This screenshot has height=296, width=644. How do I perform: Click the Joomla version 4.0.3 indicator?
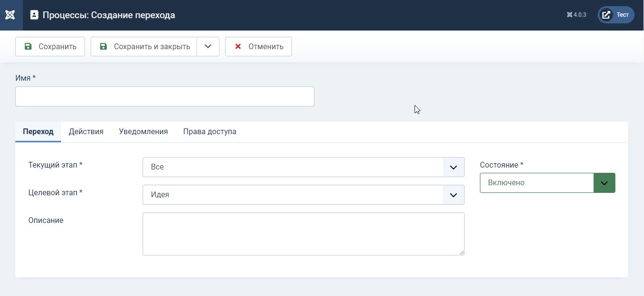click(x=576, y=15)
